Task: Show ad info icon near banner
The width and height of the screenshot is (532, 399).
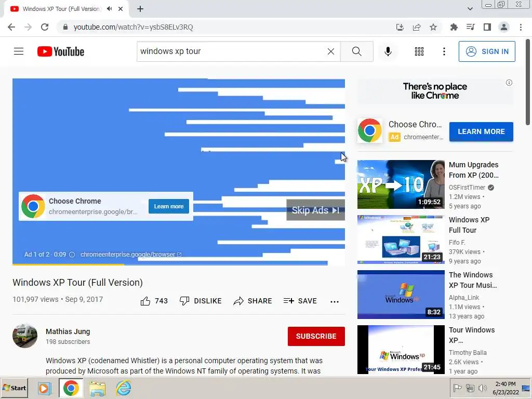Action: tap(509, 83)
